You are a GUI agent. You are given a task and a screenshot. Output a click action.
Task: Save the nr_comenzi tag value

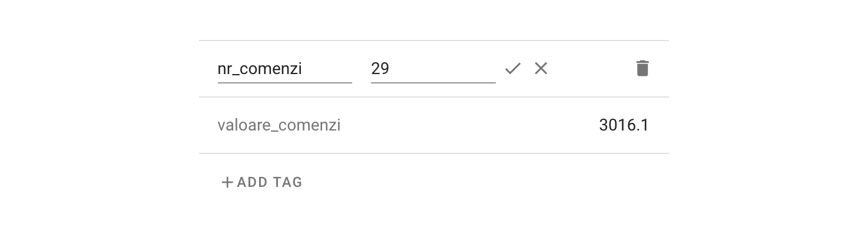[x=513, y=69]
